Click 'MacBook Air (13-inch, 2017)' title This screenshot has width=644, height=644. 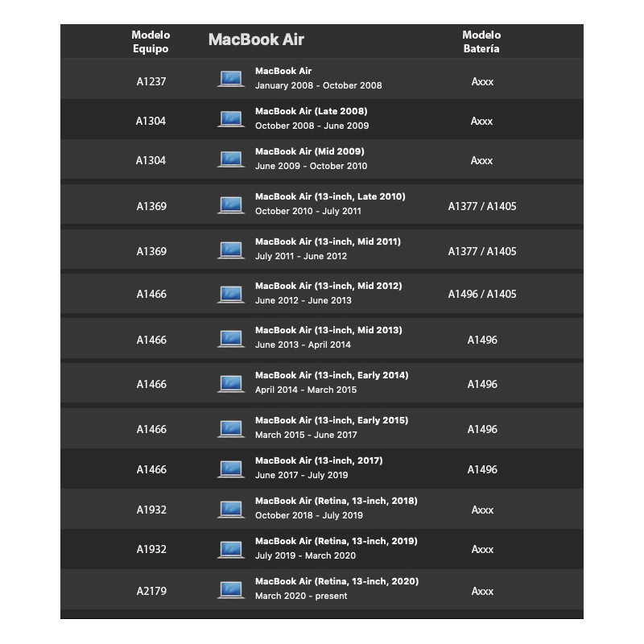(x=319, y=461)
